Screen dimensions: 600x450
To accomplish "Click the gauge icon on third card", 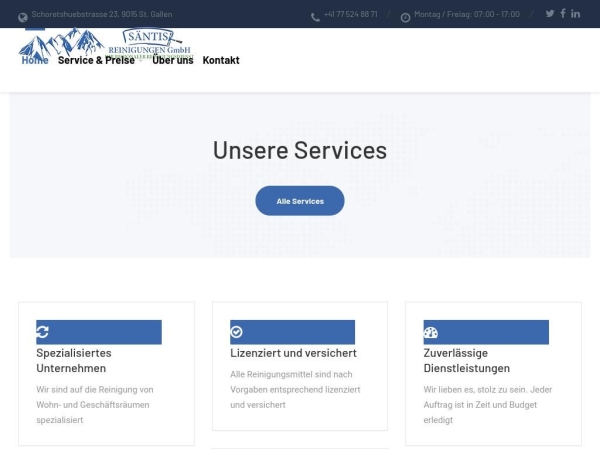I will [430, 332].
